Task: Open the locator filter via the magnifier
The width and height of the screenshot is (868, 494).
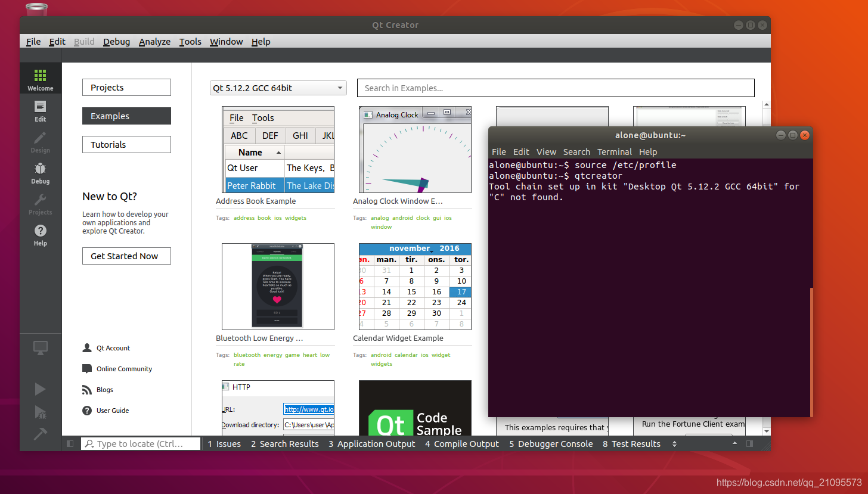Action: pos(88,443)
